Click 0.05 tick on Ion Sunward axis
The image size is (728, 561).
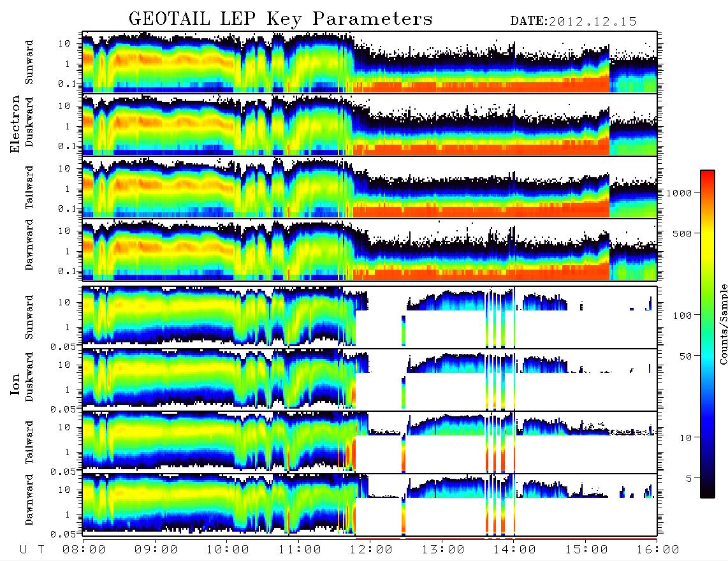63,346
